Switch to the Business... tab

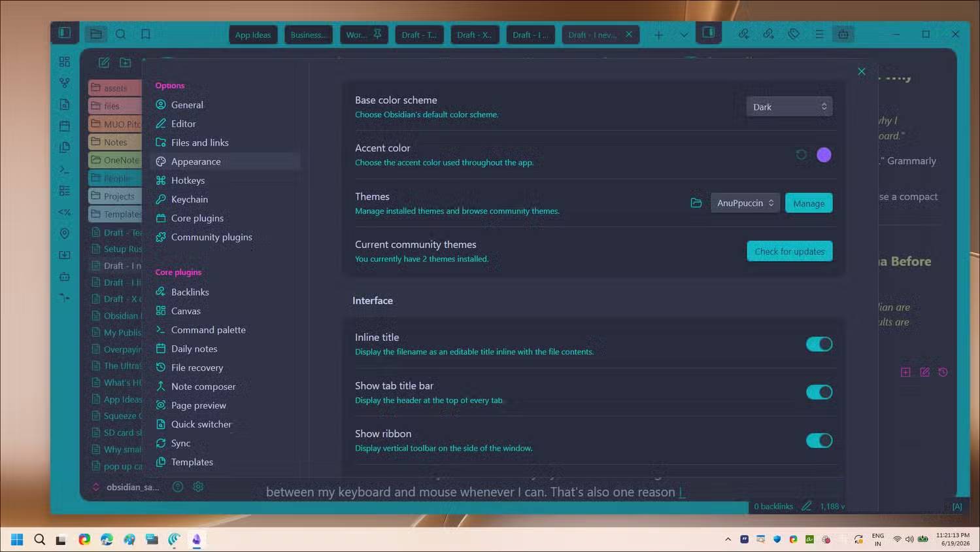(309, 35)
